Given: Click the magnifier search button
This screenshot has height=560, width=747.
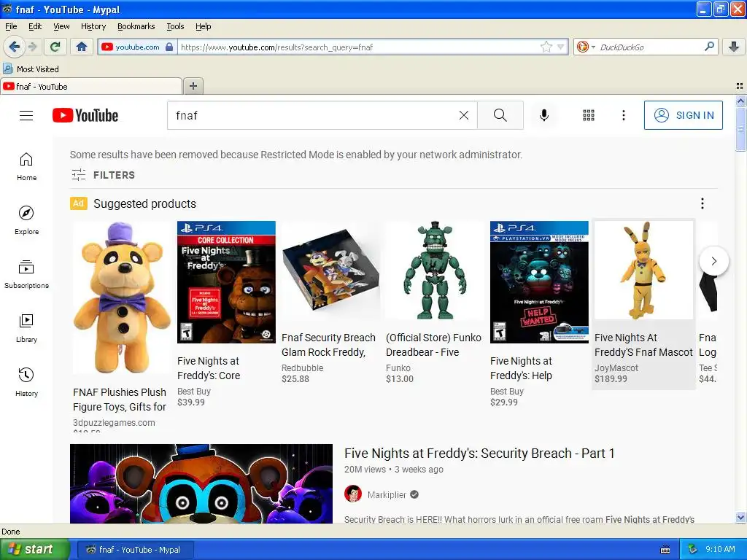Looking at the screenshot, I should pos(500,115).
